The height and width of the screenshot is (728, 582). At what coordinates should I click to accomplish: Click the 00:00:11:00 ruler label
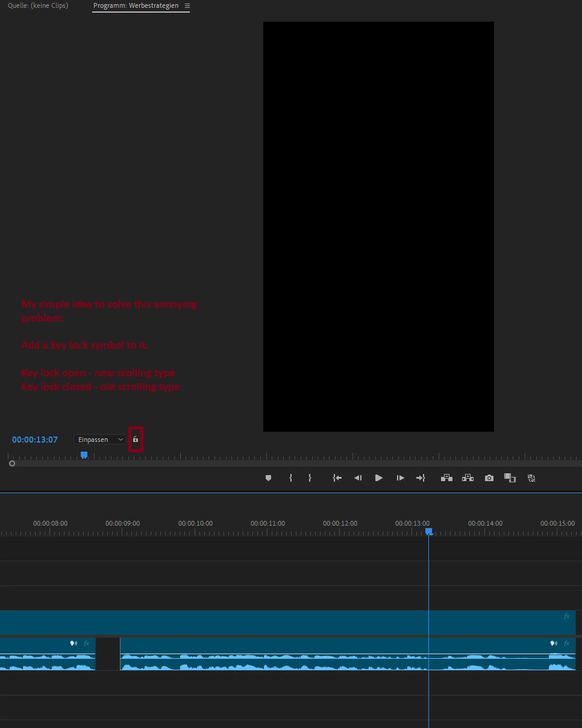268,523
